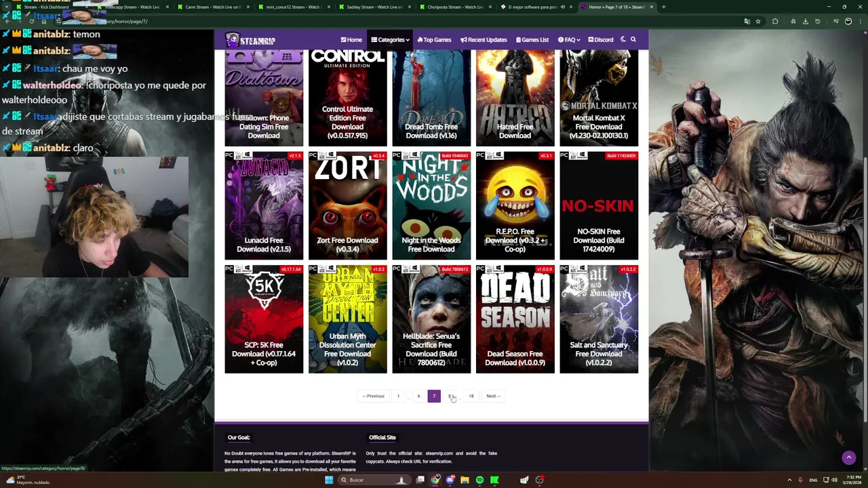Click the purple back-to-top arrow button
The width and height of the screenshot is (868, 488).
pos(848,457)
